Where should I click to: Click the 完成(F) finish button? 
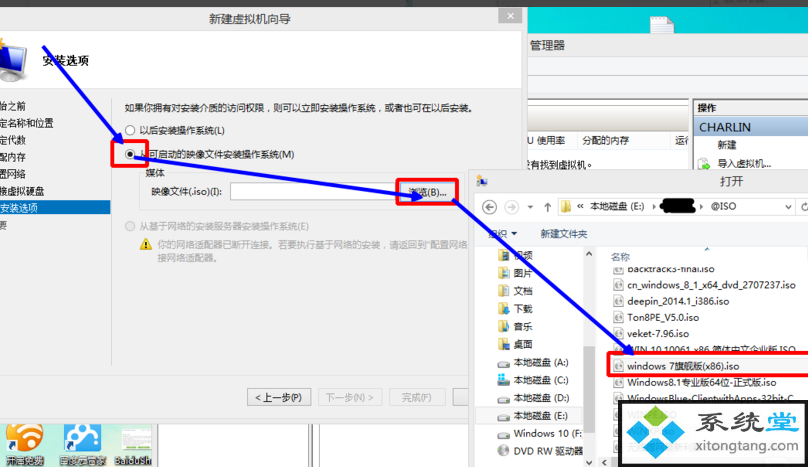point(416,397)
